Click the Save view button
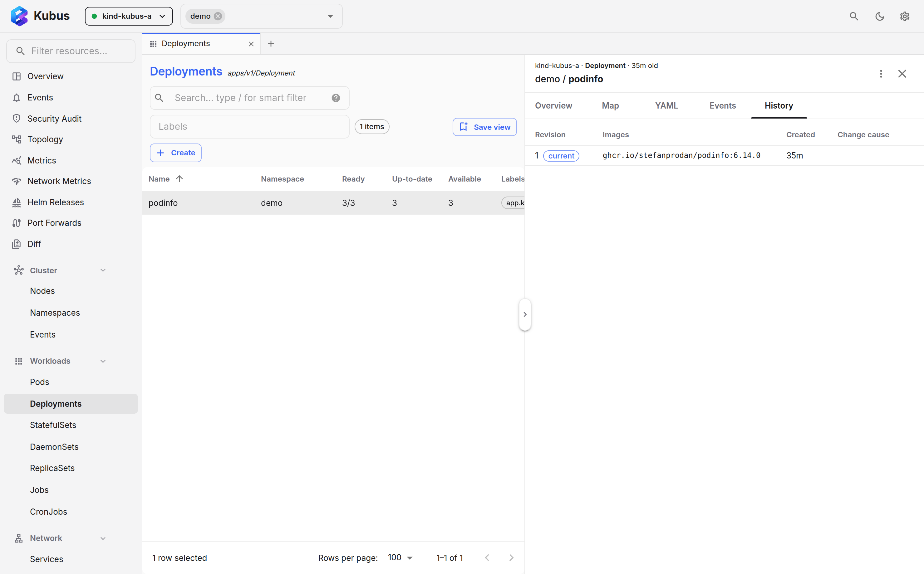Image resolution: width=924 pixels, height=574 pixels. [484, 127]
